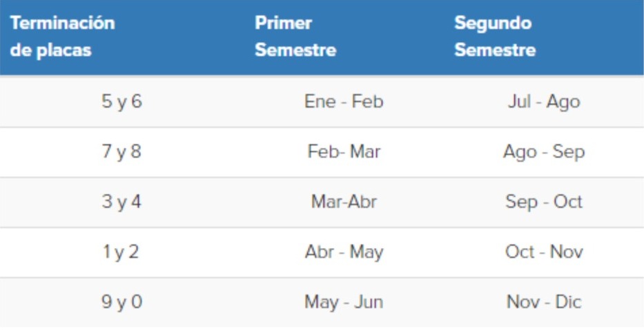Click the "3 y 4" plate ending cell

(x=121, y=202)
